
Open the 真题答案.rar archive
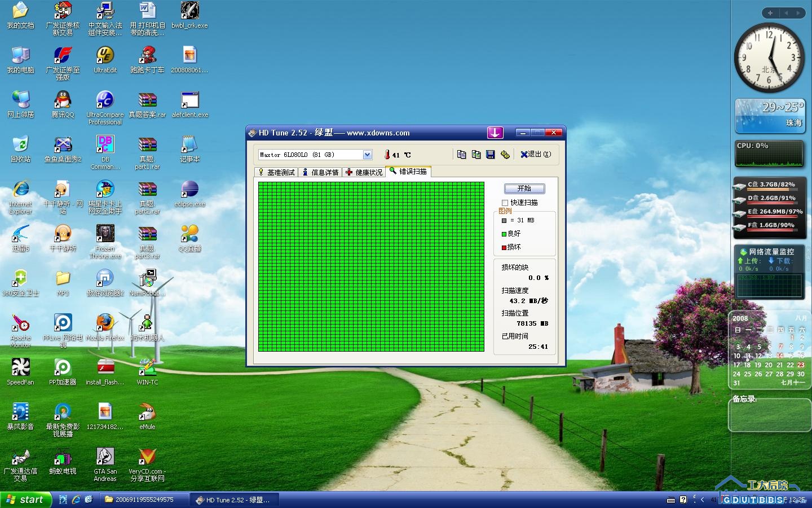(147, 104)
